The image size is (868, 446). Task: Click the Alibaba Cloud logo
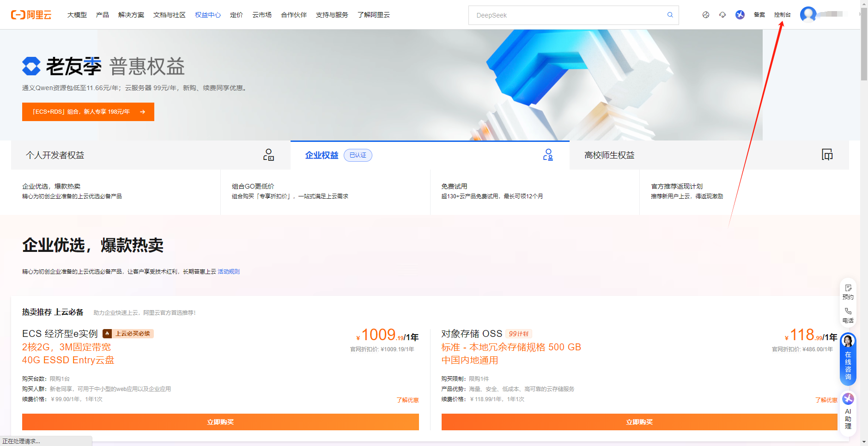(31, 14)
